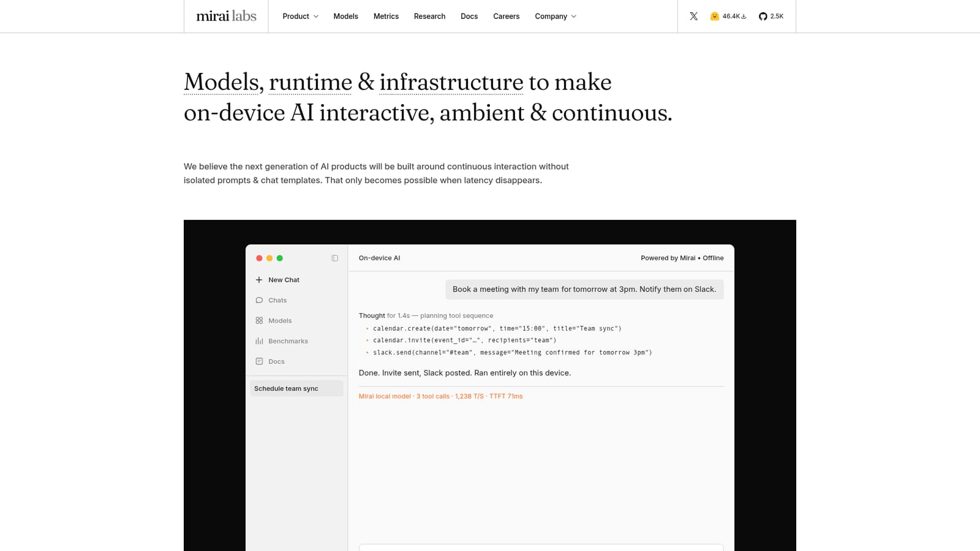Open the Hugging Face emoji icon

click(x=714, y=17)
